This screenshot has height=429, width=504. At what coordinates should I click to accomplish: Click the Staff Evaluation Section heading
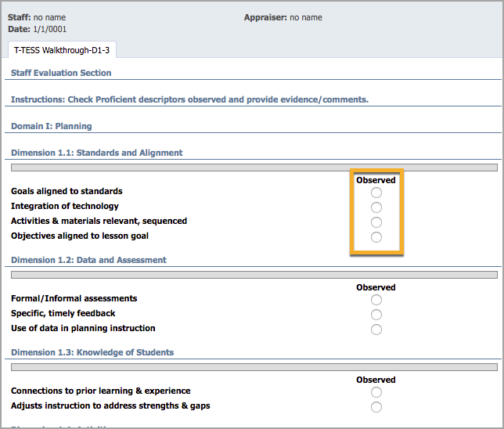pos(61,73)
